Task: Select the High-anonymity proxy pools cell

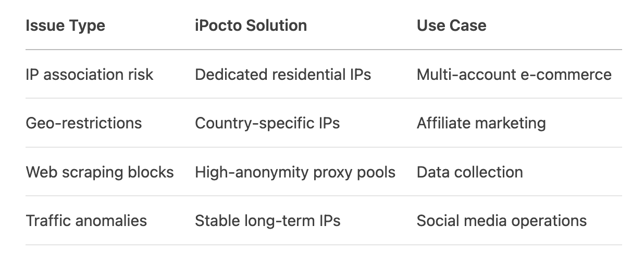Action: [x=295, y=172]
